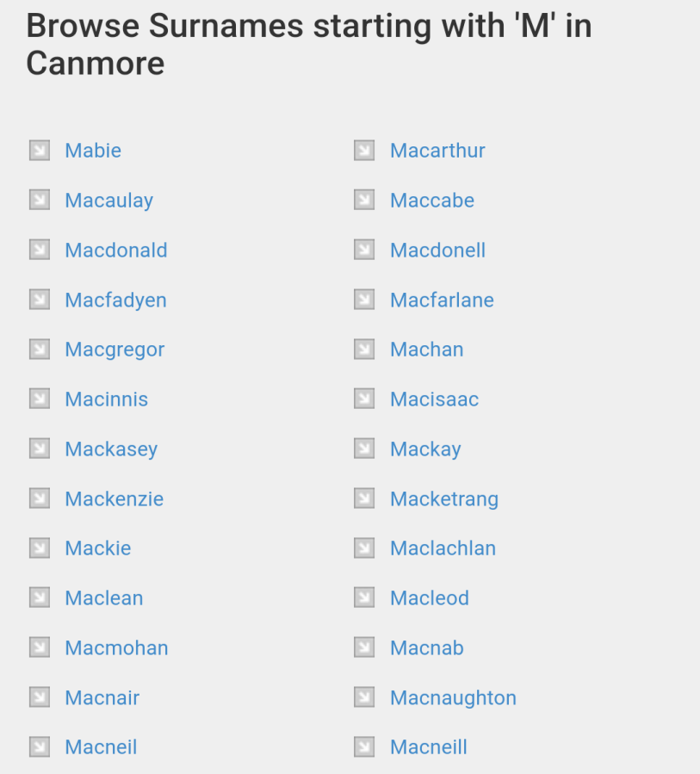Click the arrow icon beside Mabie
Viewport: 700px width, 774px height.
point(40,151)
